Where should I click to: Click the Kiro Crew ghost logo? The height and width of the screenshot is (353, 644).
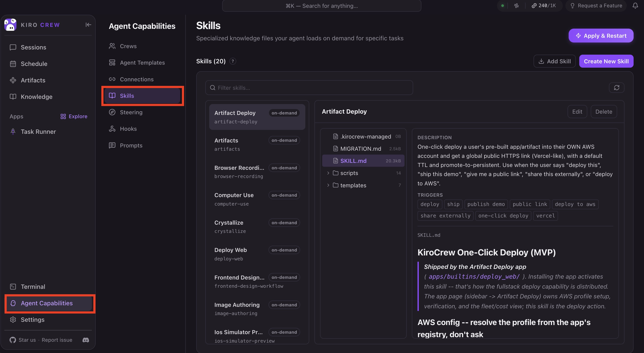10,25
